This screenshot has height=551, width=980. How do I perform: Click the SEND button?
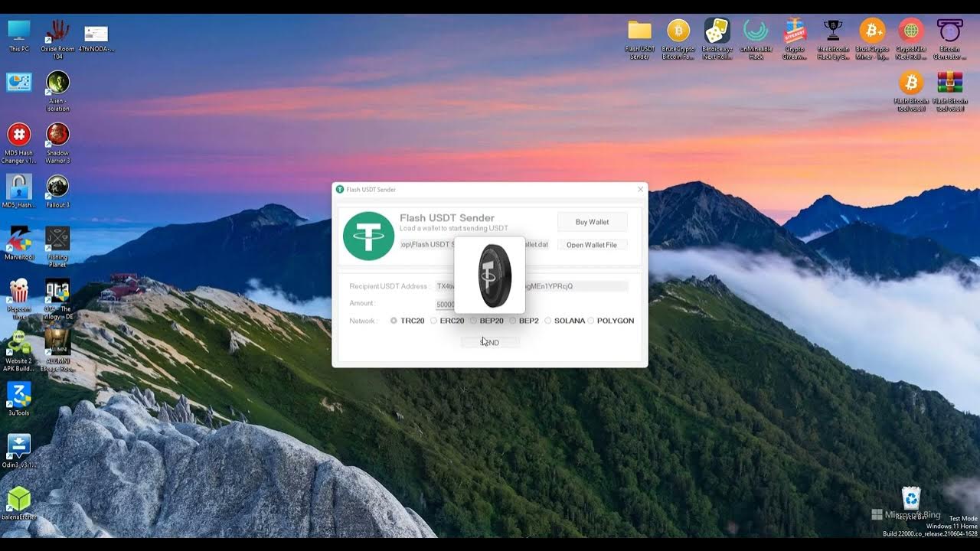click(x=490, y=342)
